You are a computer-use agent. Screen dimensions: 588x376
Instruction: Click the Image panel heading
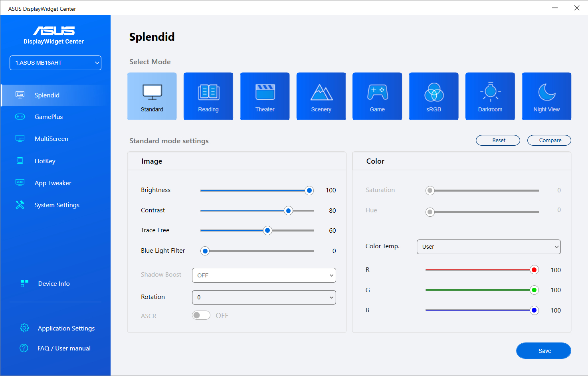[x=152, y=161]
